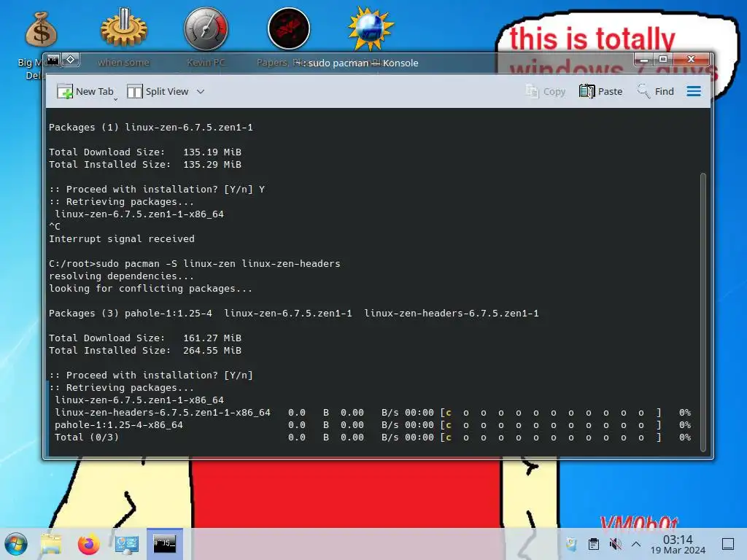Click the Split View button
Viewport: 747px width, 560px height.
(158, 91)
